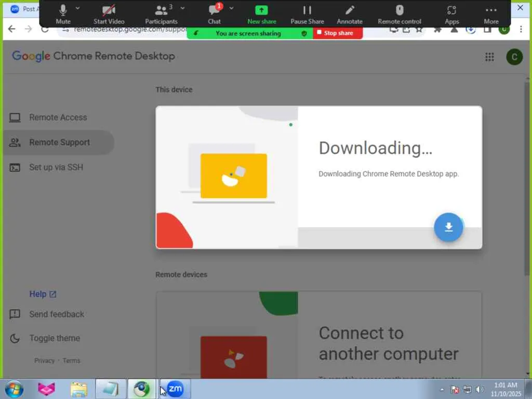This screenshot has height=399, width=532.
Task: Open the Google apps grid
Action: [489, 57]
